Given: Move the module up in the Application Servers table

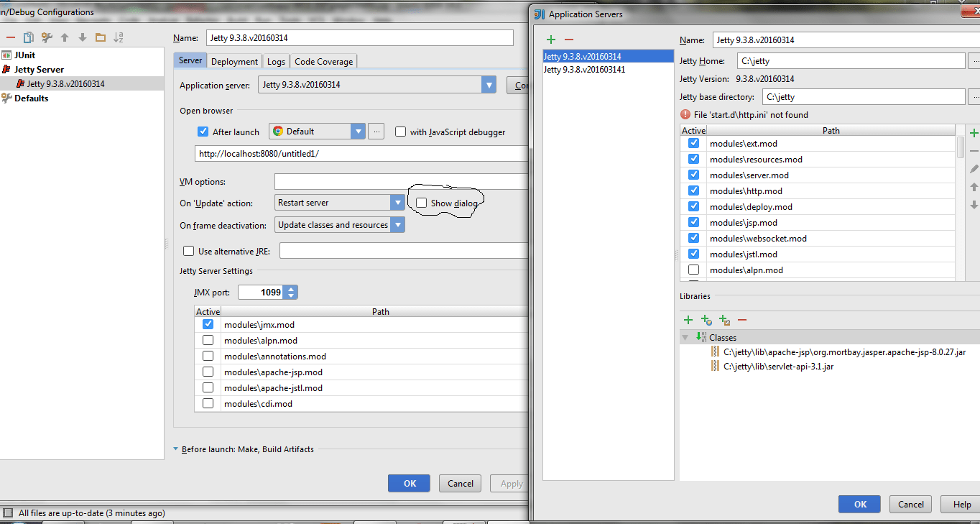Looking at the screenshot, I should point(974,187).
